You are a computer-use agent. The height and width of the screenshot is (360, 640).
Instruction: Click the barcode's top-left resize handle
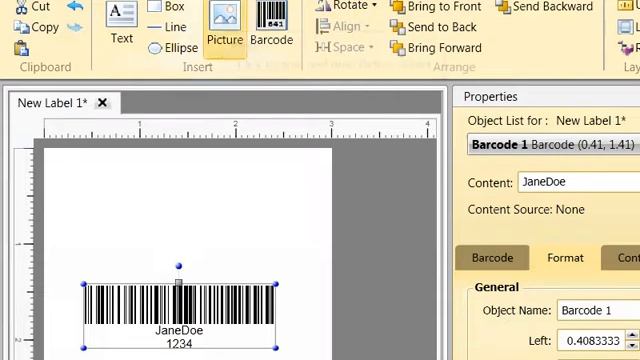click(x=84, y=284)
